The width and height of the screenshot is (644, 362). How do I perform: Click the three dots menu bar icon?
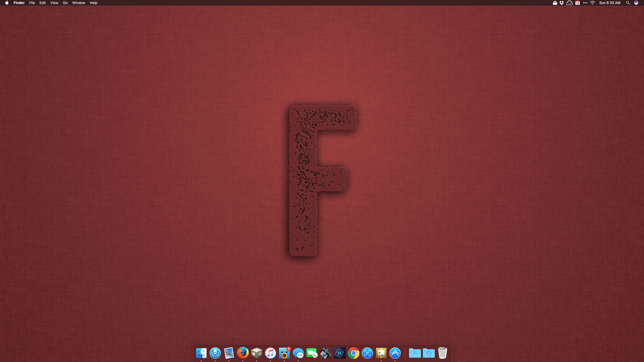[x=585, y=3]
